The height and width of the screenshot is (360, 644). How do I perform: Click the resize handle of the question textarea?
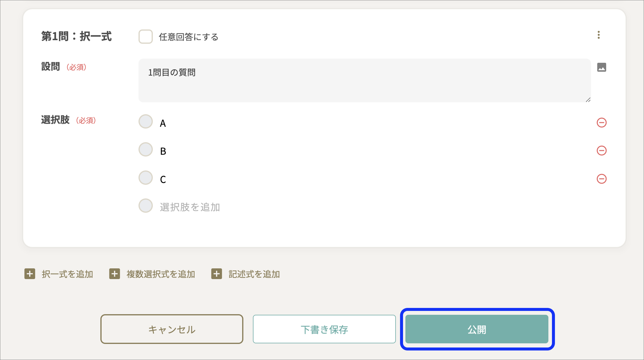click(x=589, y=100)
